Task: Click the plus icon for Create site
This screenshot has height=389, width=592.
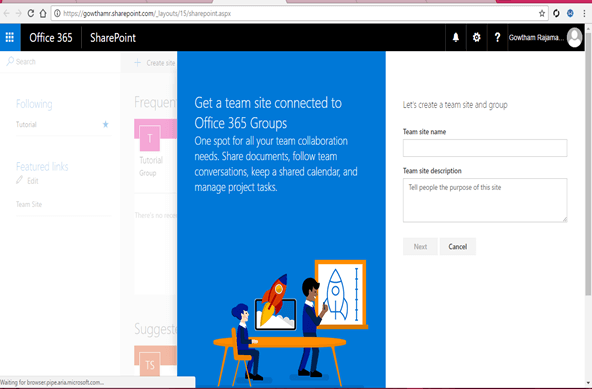Action: [138, 63]
